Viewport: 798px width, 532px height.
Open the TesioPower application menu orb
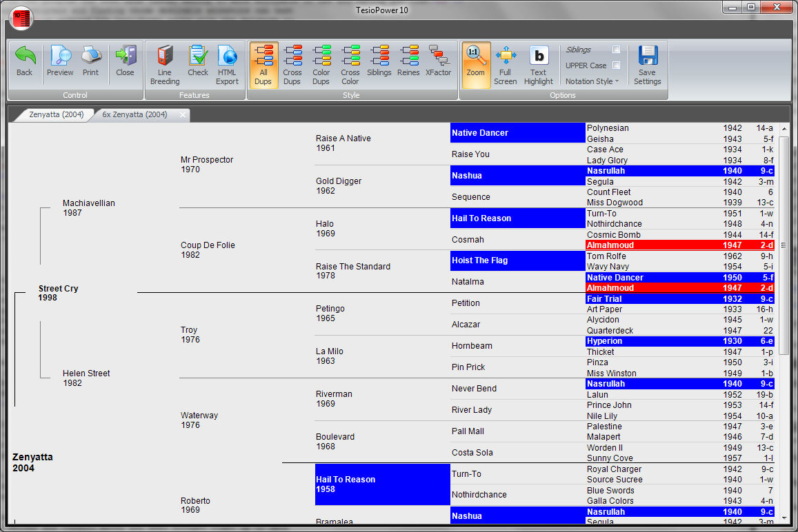coord(21,19)
